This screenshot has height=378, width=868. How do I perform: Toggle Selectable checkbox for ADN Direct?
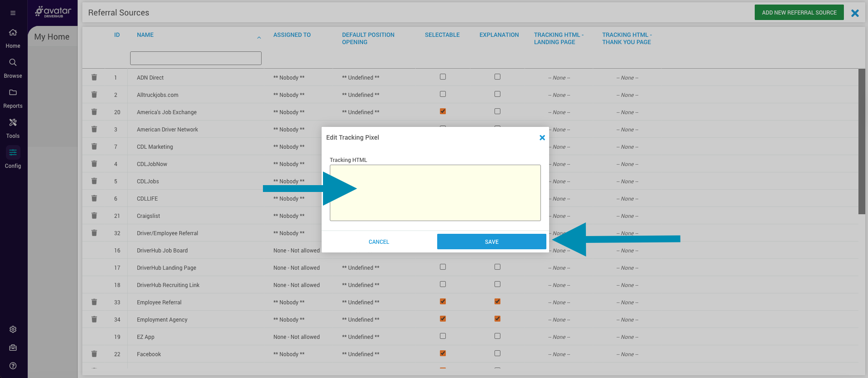coord(443,77)
